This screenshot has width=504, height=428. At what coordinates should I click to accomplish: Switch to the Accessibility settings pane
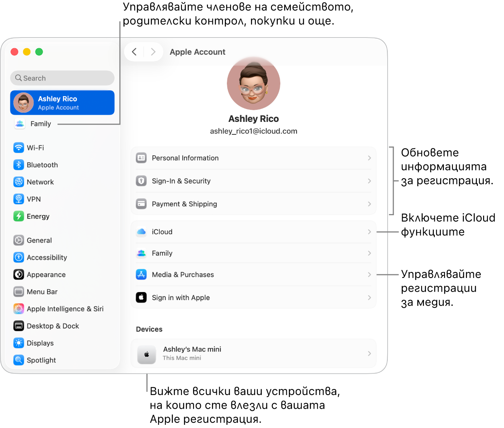tap(19, 257)
